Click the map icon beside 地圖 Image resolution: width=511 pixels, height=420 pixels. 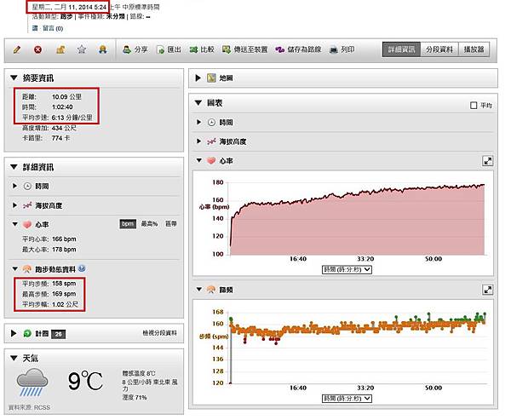pyautogui.click(x=211, y=78)
